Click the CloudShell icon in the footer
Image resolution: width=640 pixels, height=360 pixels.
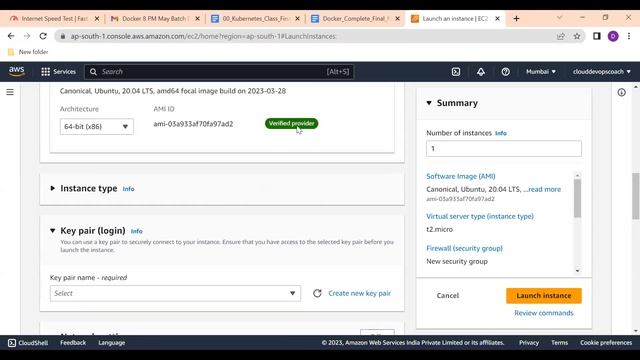click(x=12, y=342)
